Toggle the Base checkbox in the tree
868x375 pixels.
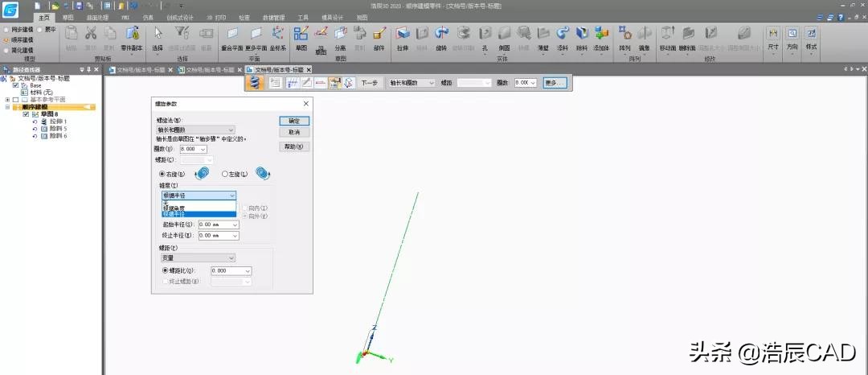(x=15, y=86)
